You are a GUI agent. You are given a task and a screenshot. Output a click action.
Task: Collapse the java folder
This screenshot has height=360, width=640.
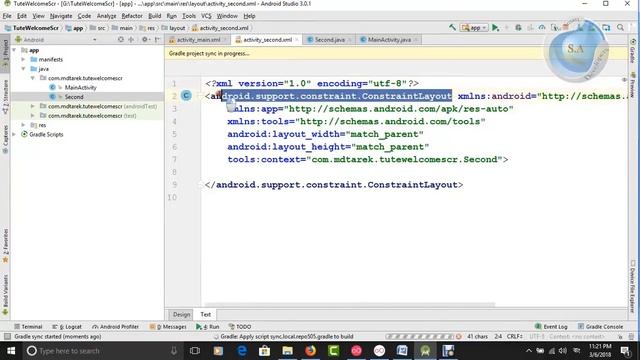point(24,69)
